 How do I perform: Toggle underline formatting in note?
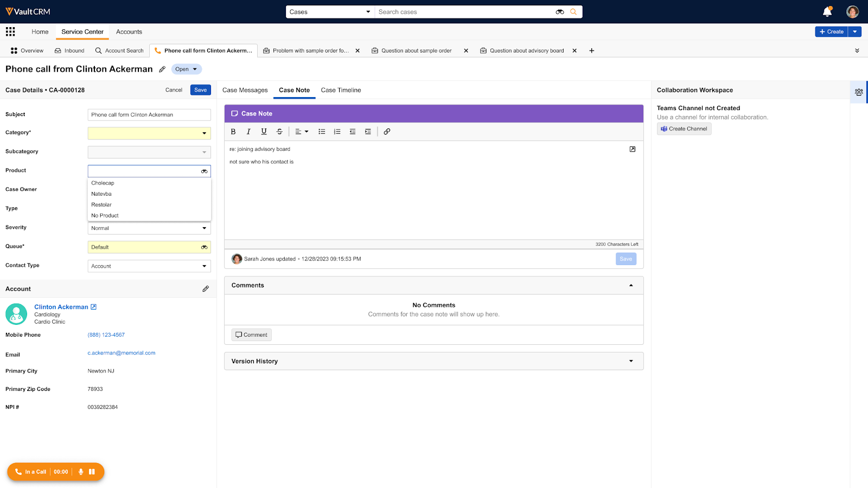(264, 132)
